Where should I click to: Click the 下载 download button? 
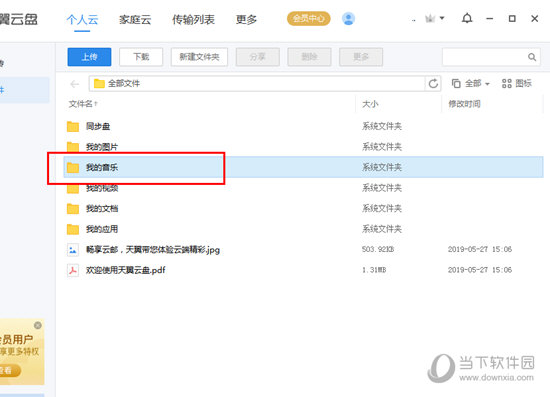[141, 57]
